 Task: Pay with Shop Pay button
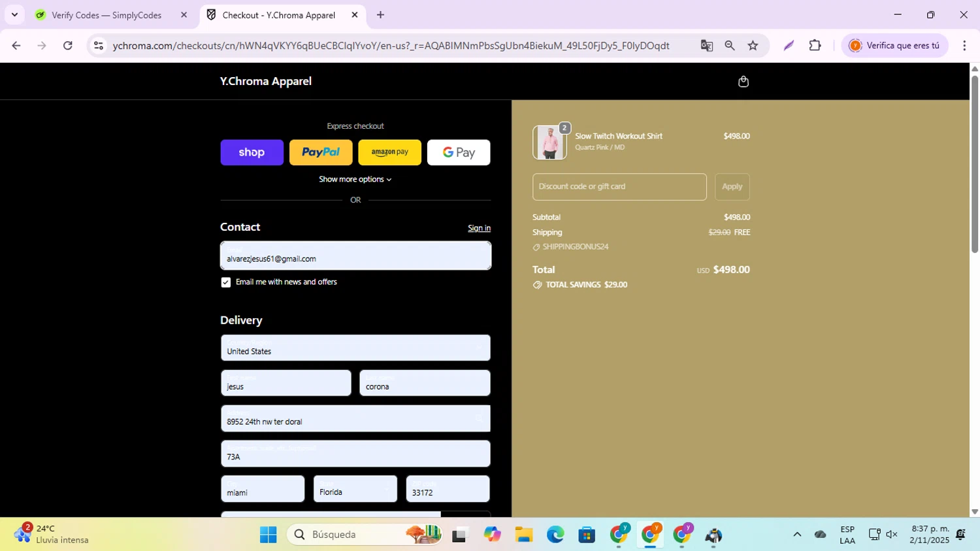(252, 152)
